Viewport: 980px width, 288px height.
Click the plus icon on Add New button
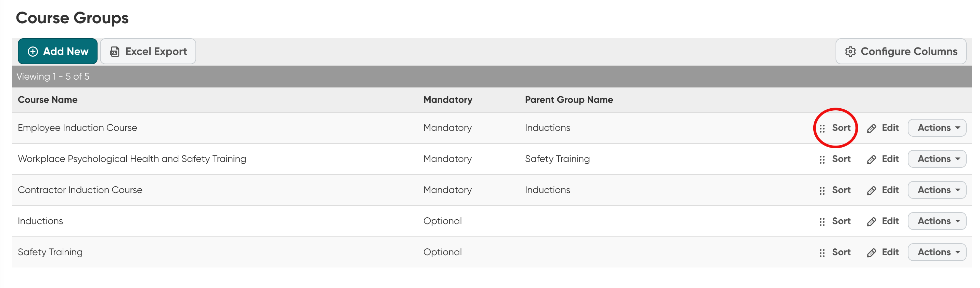pyautogui.click(x=33, y=51)
